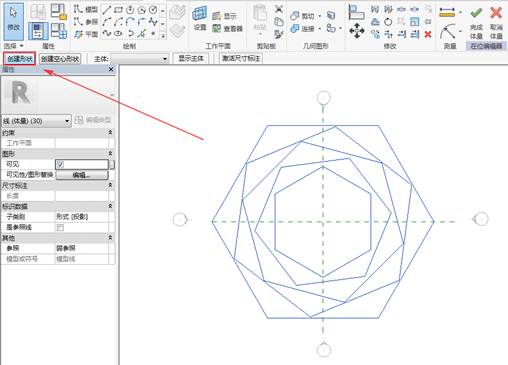Click the elevation marker above the hexagons
Viewport: 508px width, 365px height.
[x=323, y=98]
